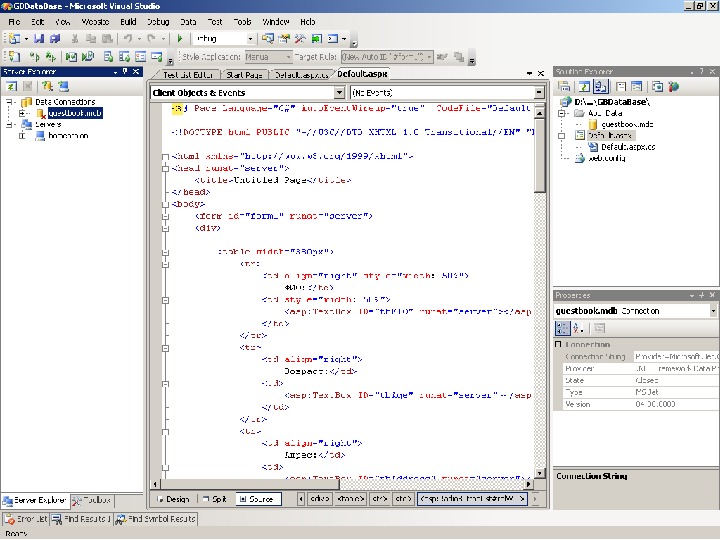Switch editor to Split view
This screenshot has height=540, width=720.
(214, 499)
